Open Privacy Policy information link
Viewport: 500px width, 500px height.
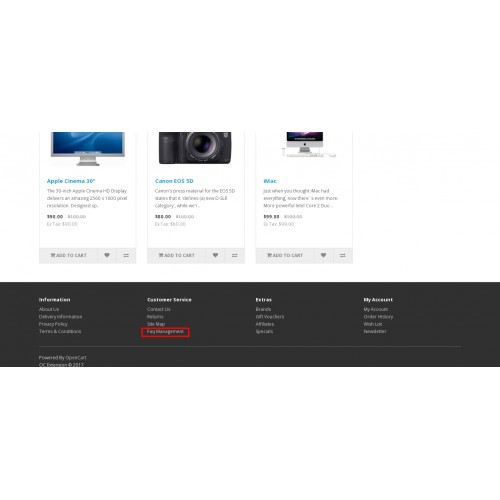(53, 324)
